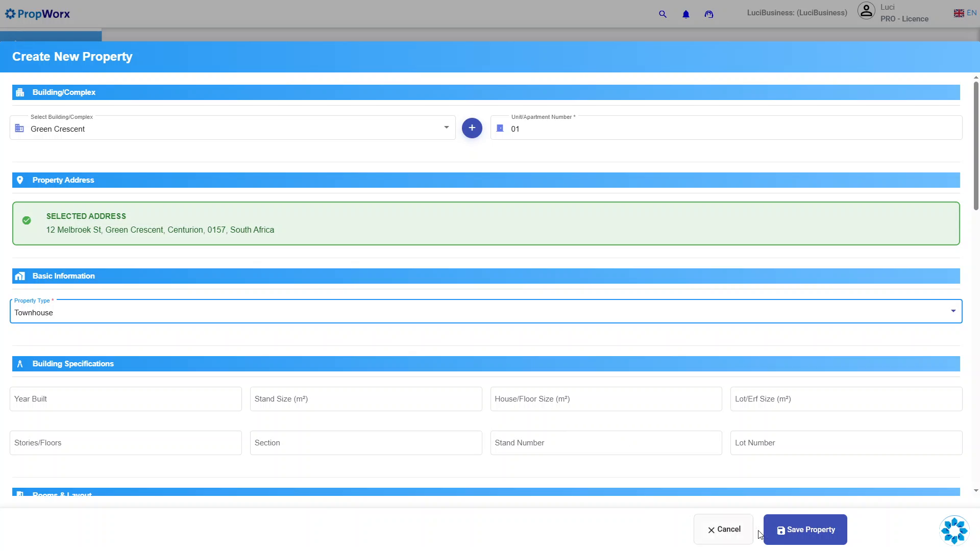Image resolution: width=980 pixels, height=551 pixels.
Task: Click the Stand Number input field
Action: pyautogui.click(x=606, y=443)
